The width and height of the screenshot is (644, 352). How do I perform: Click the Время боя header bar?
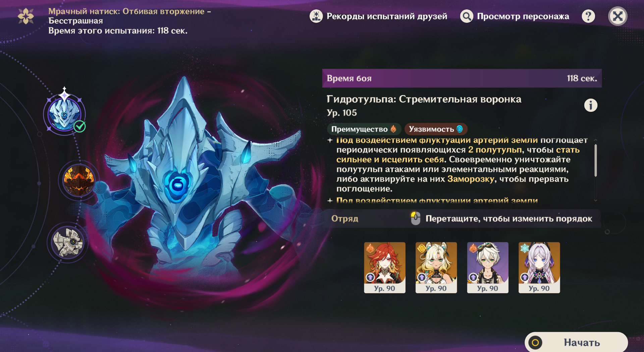point(462,78)
